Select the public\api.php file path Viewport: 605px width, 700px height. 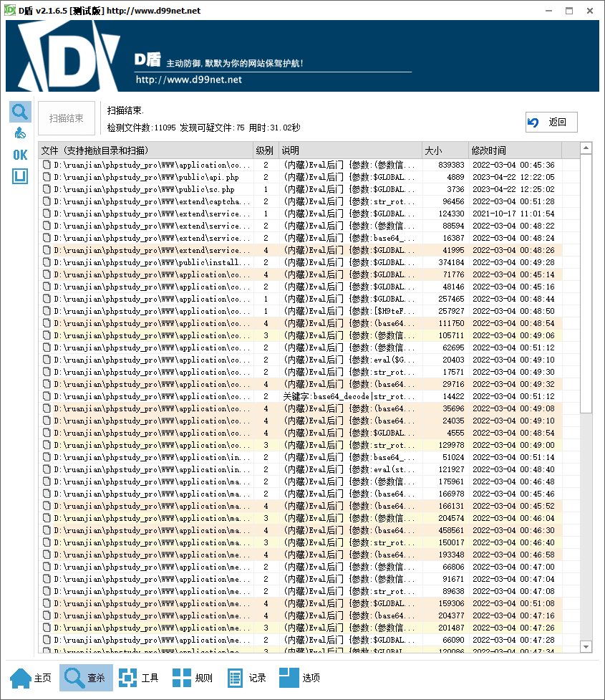point(146,177)
